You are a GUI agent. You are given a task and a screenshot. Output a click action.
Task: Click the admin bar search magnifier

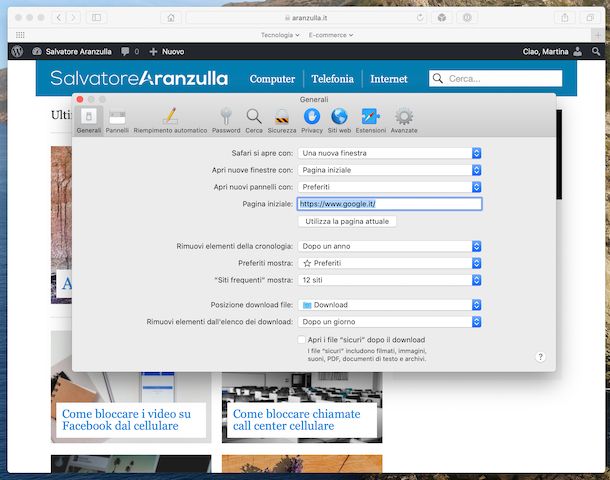[596, 51]
